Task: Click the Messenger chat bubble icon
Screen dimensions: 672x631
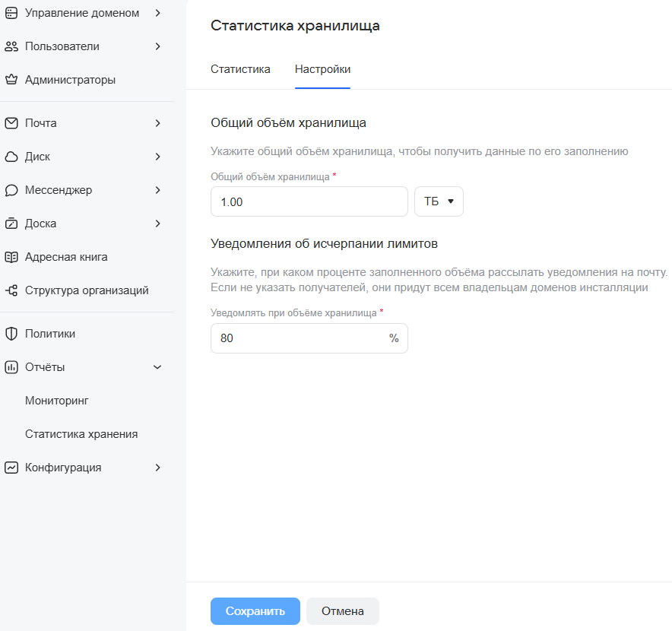Action: [x=11, y=190]
